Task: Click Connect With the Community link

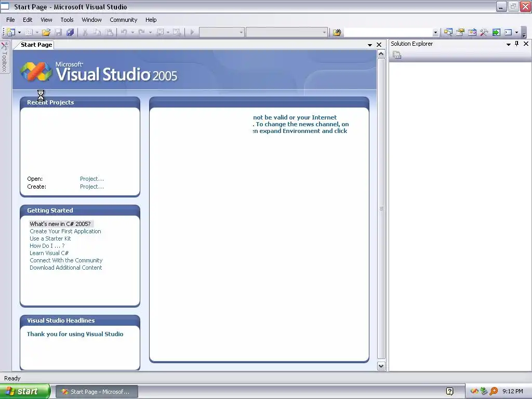Action: pos(66,261)
